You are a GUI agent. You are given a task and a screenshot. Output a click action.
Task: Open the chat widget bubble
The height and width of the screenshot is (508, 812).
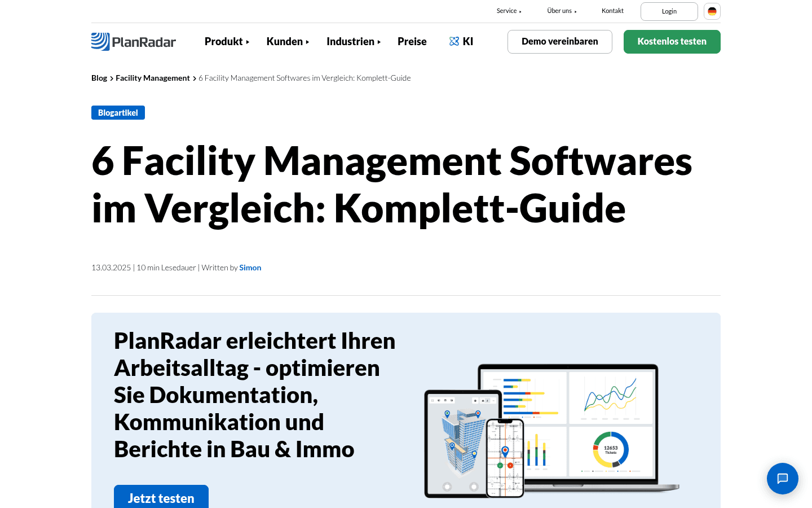[x=783, y=479]
